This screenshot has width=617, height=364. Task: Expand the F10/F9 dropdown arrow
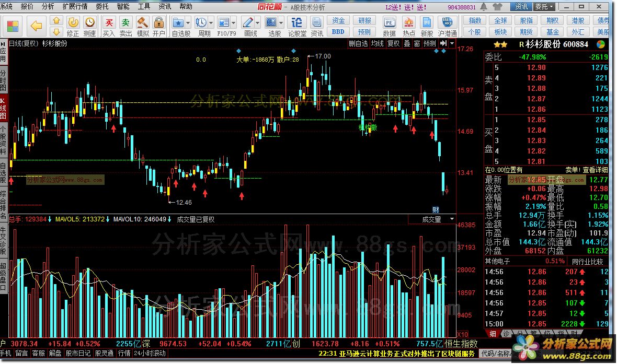tap(234, 23)
